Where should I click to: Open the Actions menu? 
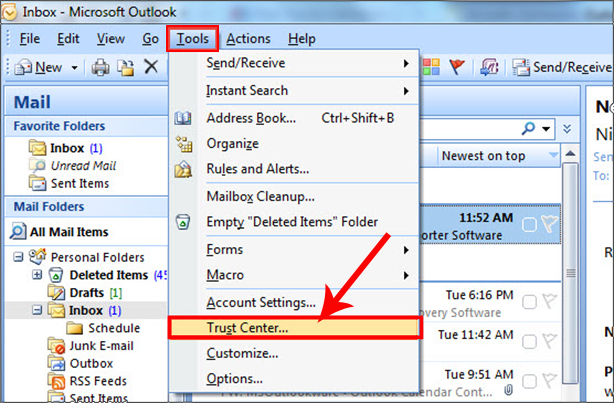[x=248, y=39]
